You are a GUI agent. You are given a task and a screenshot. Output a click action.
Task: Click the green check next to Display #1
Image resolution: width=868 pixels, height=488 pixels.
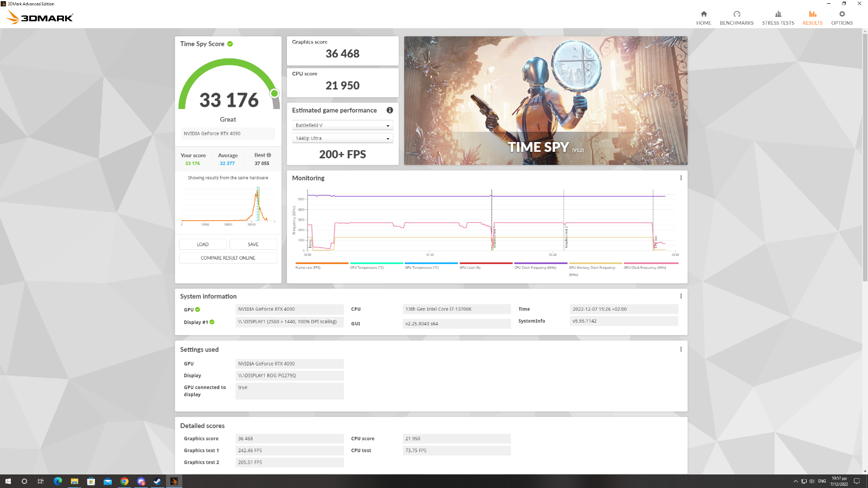pos(212,322)
